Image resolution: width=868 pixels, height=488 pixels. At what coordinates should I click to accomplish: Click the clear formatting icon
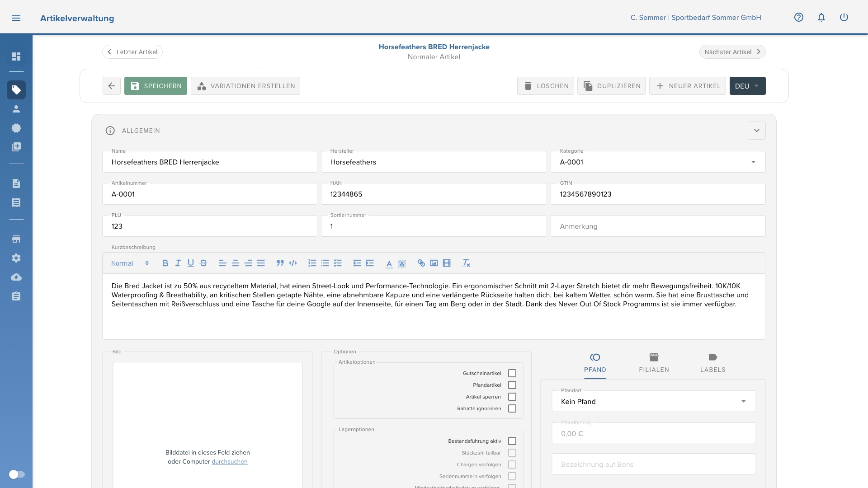coord(466,263)
